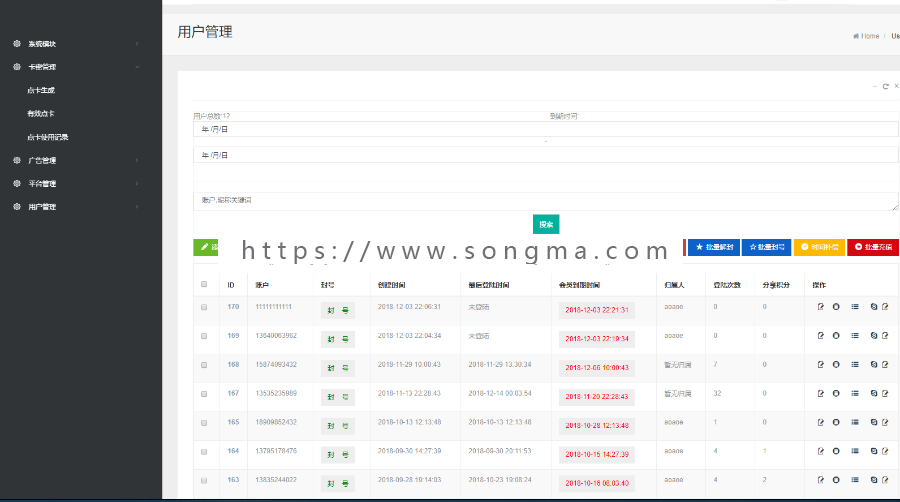Click the blue 批量解封 button
This screenshot has height=502, width=900.
coord(713,247)
